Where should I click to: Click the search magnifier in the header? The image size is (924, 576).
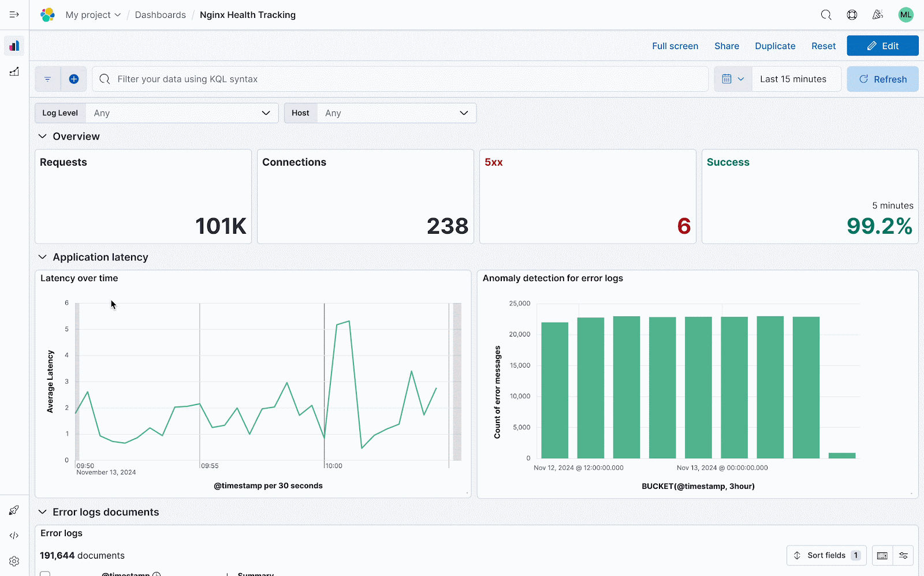(826, 14)
